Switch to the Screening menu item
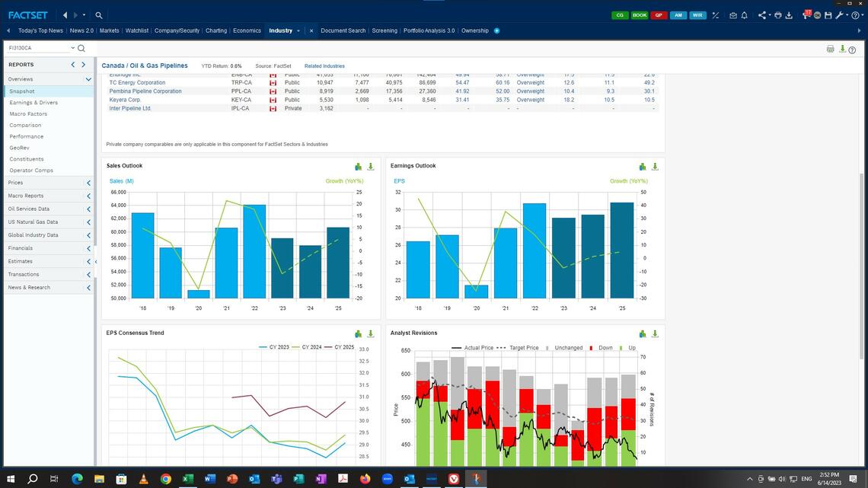This screenshot has height=488, width=868. pyautogui.click(x=384, y=31)
